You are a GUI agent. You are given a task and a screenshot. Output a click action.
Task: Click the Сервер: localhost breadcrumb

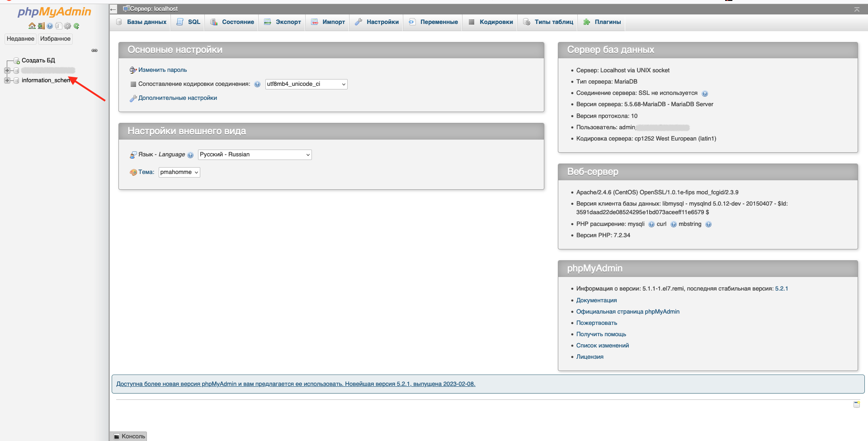pos(154,9)
